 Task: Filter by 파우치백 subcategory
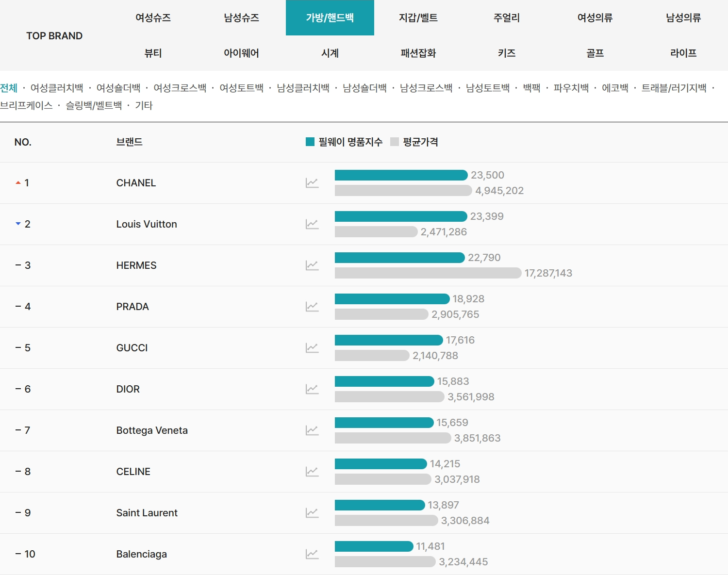click(x=571, y=88)
